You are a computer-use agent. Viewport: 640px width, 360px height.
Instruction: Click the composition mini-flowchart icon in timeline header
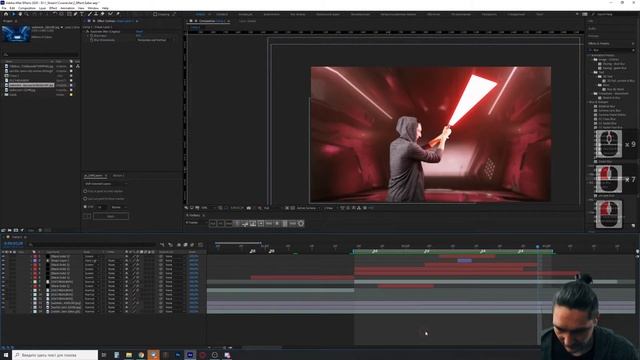[x=162, y=244]
